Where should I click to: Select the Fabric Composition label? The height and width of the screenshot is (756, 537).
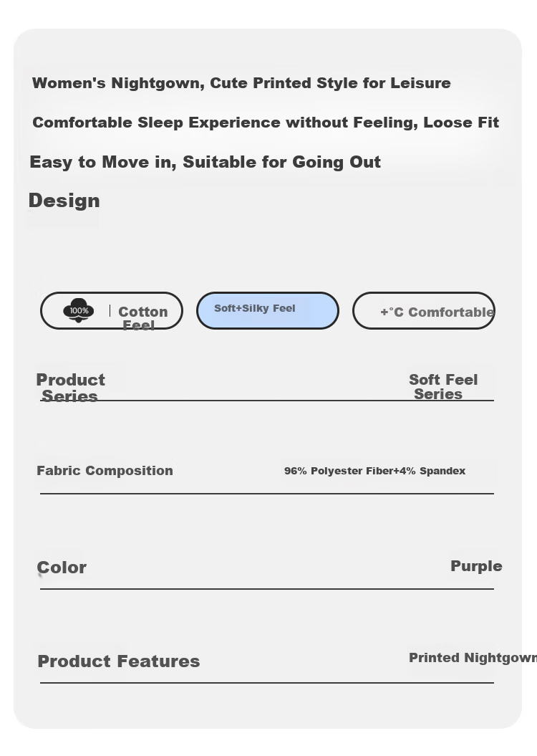tap(105, 471)
